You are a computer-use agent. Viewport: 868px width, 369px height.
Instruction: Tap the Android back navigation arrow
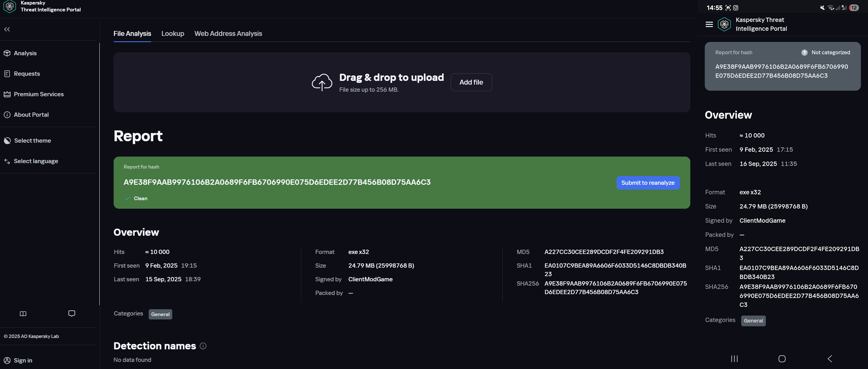tap(830, 358)
